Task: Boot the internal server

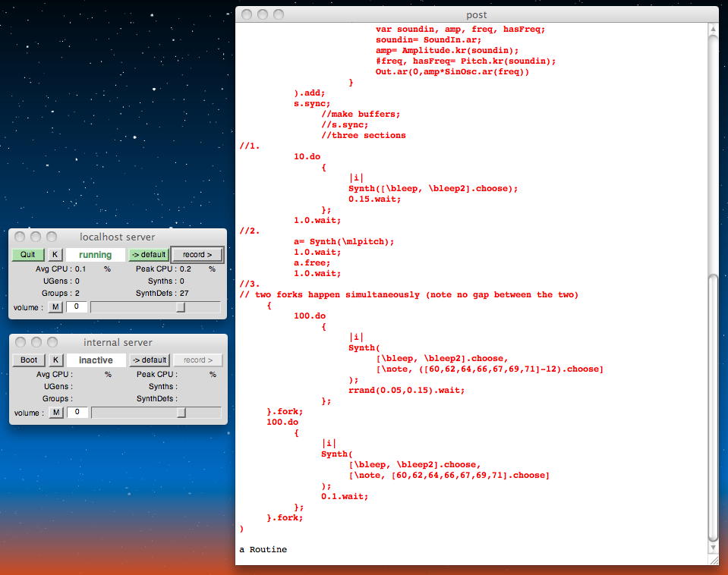Action: click(28, 360)
